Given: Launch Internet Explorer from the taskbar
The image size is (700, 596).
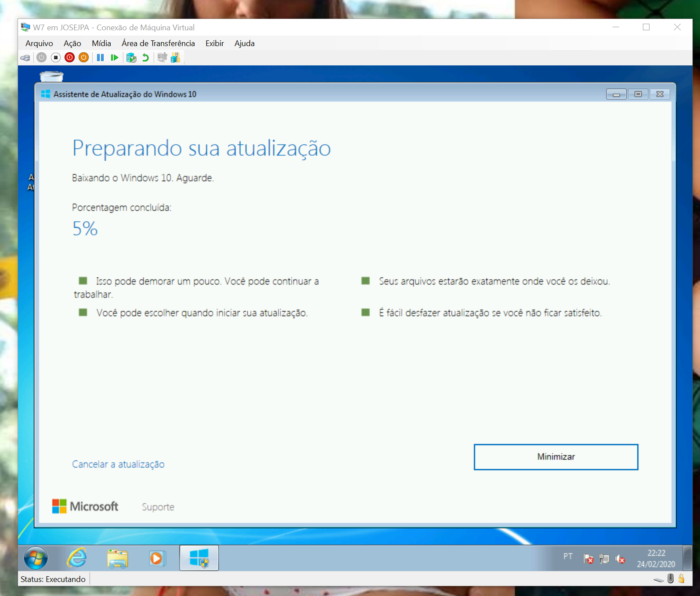Looking at the screenshot, I should tap(77, 558).
